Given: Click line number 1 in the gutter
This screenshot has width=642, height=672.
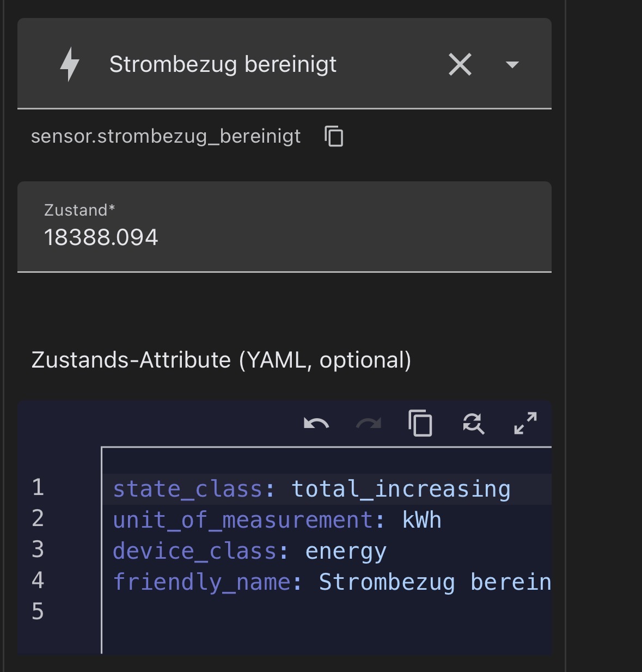Looking at the screenshot, I should click(x=38, y=487).
